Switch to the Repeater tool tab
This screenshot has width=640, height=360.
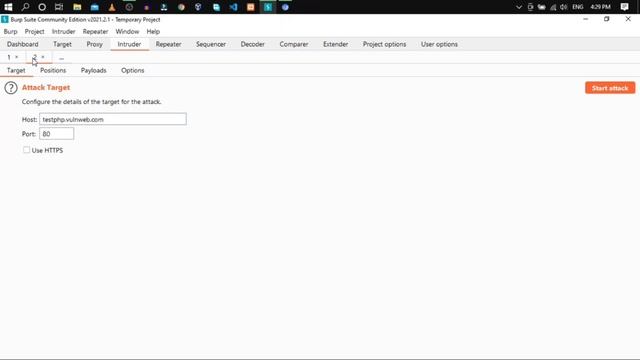(x=168, y=44)
